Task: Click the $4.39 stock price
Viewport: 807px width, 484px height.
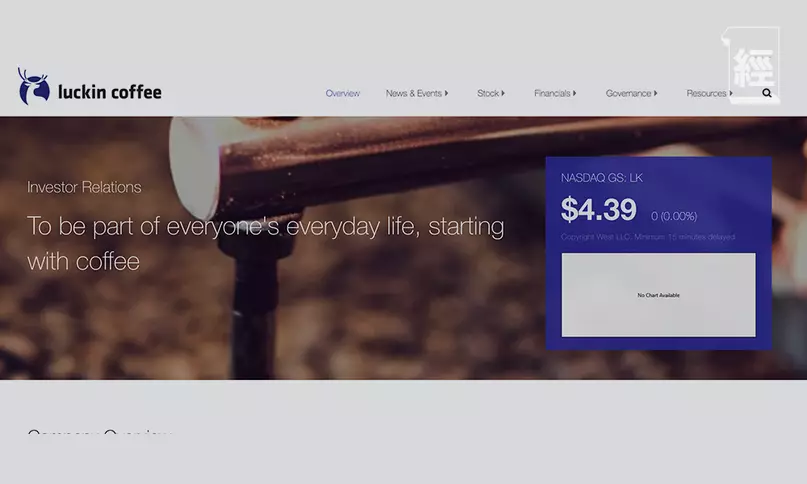Action: [x=599, y=209]
